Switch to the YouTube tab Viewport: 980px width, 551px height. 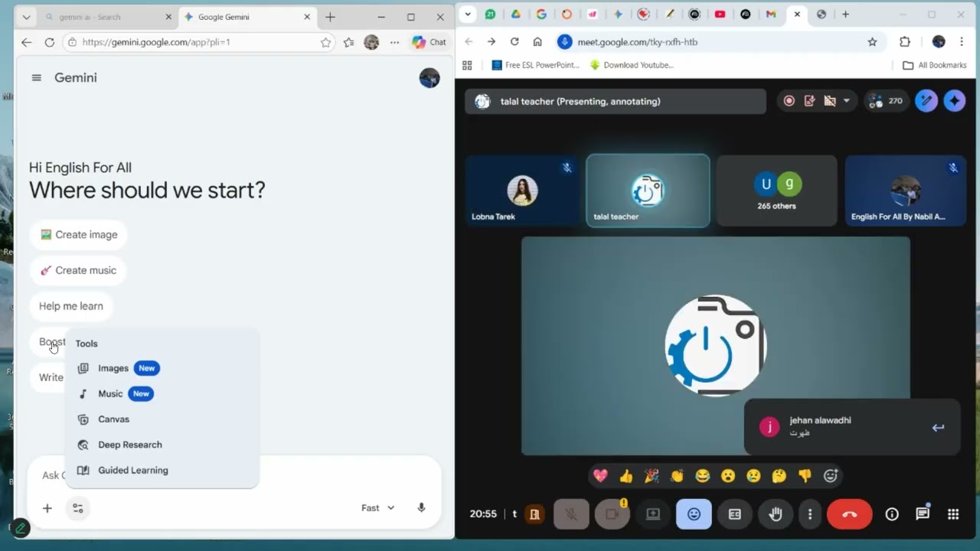click(x=720, y=14)
